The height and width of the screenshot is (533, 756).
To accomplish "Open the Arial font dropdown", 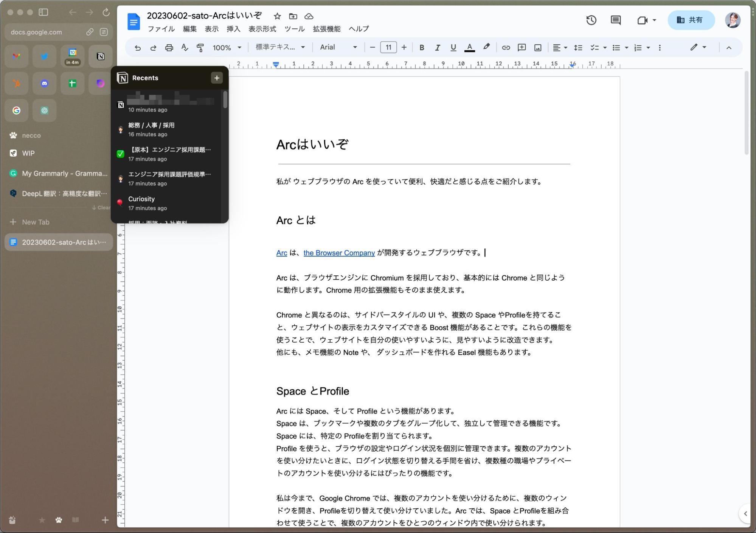I will pos(338,47).
